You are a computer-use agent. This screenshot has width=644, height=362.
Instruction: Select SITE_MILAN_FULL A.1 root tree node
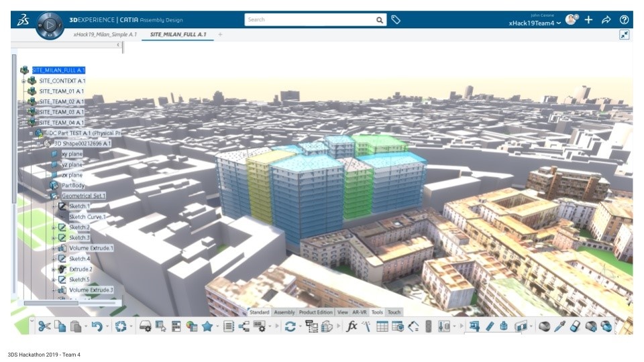point(58,70)
